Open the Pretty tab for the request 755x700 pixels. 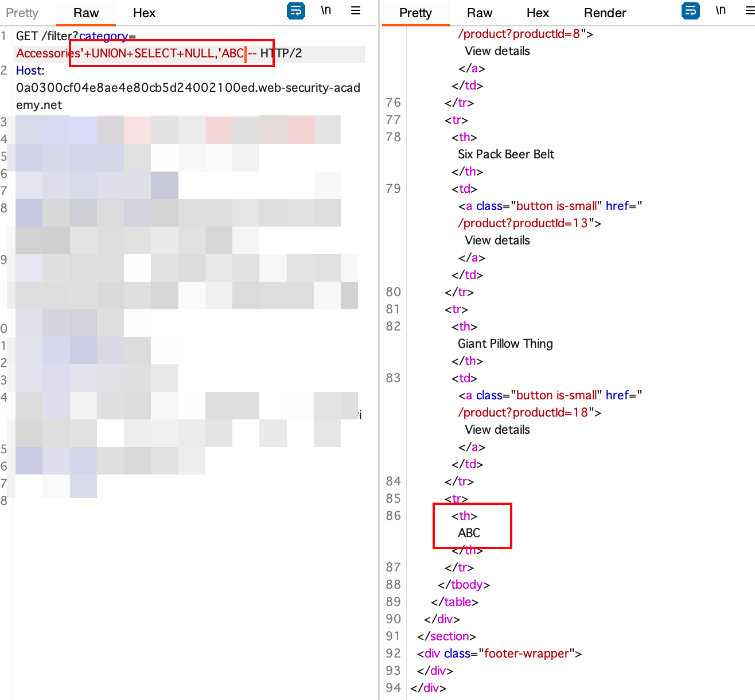tap(22, 13)
